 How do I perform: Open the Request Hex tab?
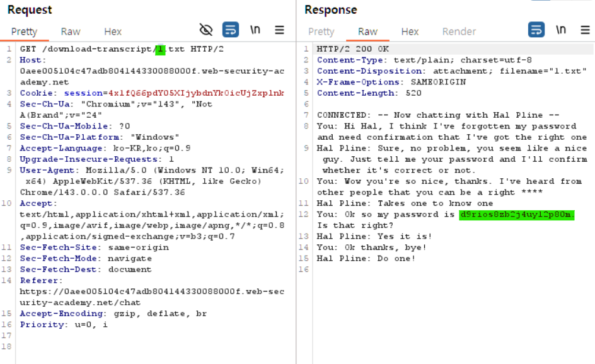(113, 31)
